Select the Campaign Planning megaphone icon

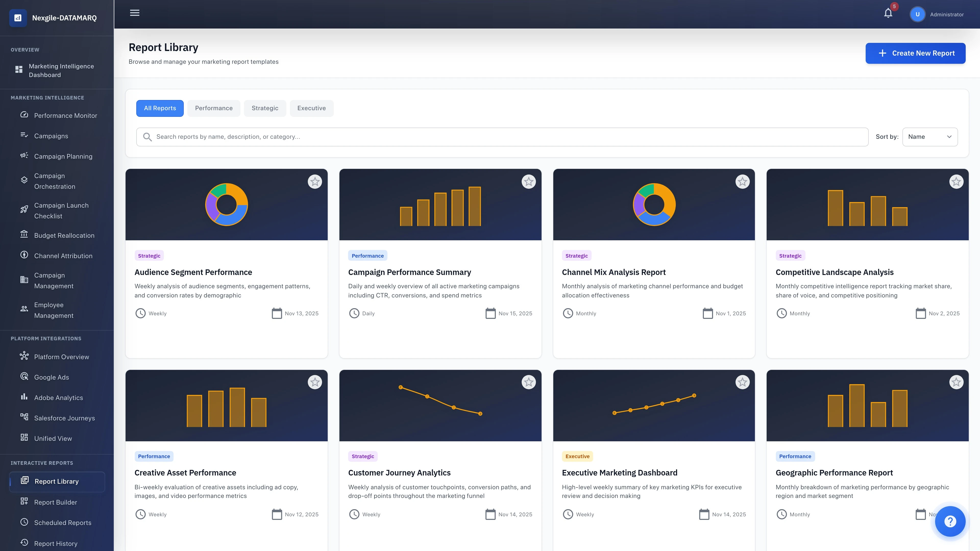(x=24, y=156)
